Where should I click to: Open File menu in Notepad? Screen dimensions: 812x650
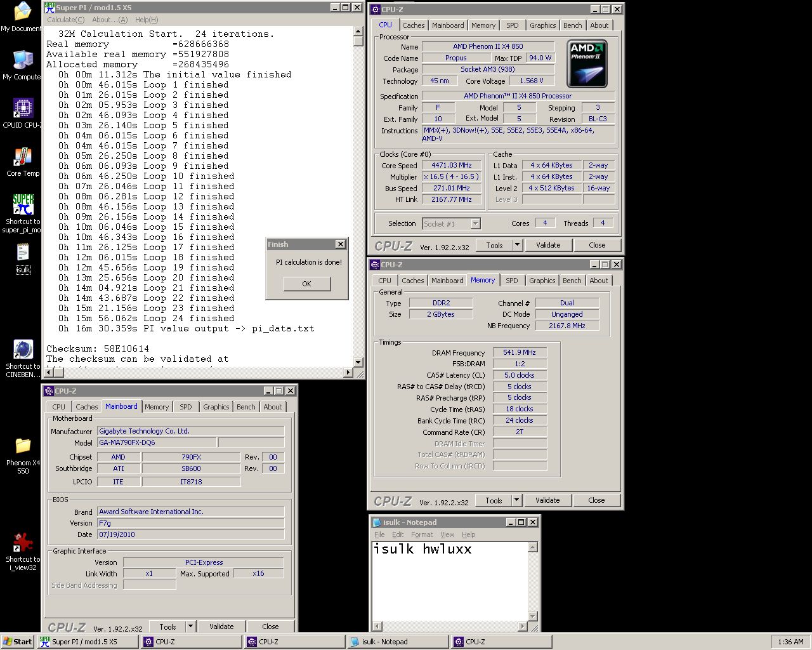pyautogui.click(x=379, y=534)
